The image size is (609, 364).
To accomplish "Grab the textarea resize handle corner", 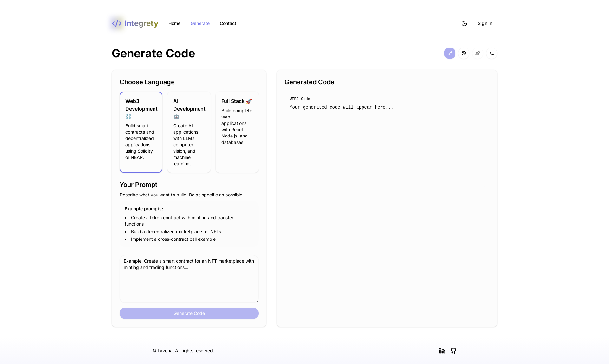I will (257, 300).
